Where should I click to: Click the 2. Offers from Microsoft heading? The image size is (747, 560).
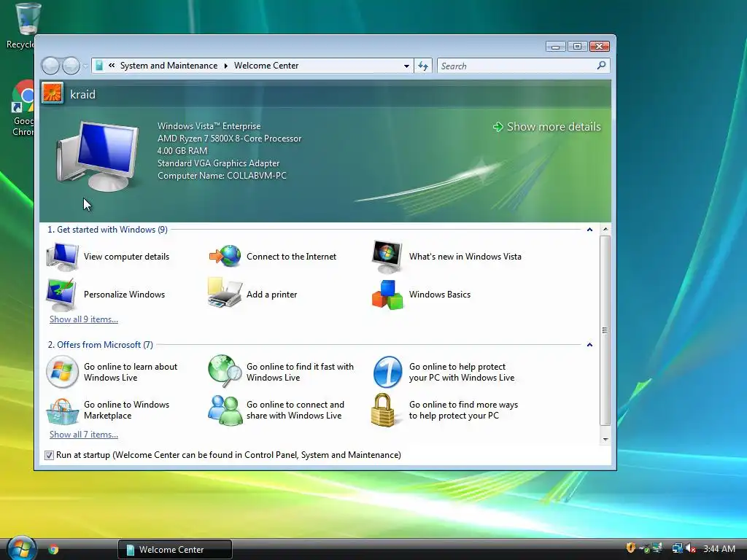point(101,345)
